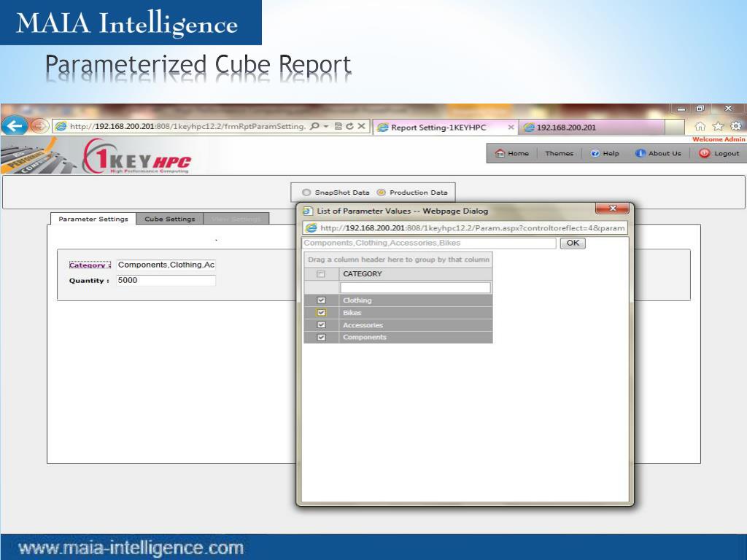Go to Home in the top navigation

pos(512,153)
